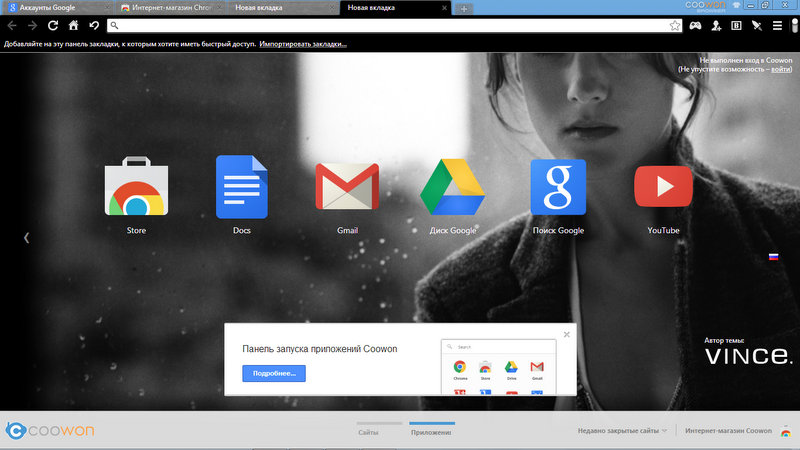The height and width of the screenshot is (450, 800).
Task: Launch the YouTube app icon
Action: point(663,186)
